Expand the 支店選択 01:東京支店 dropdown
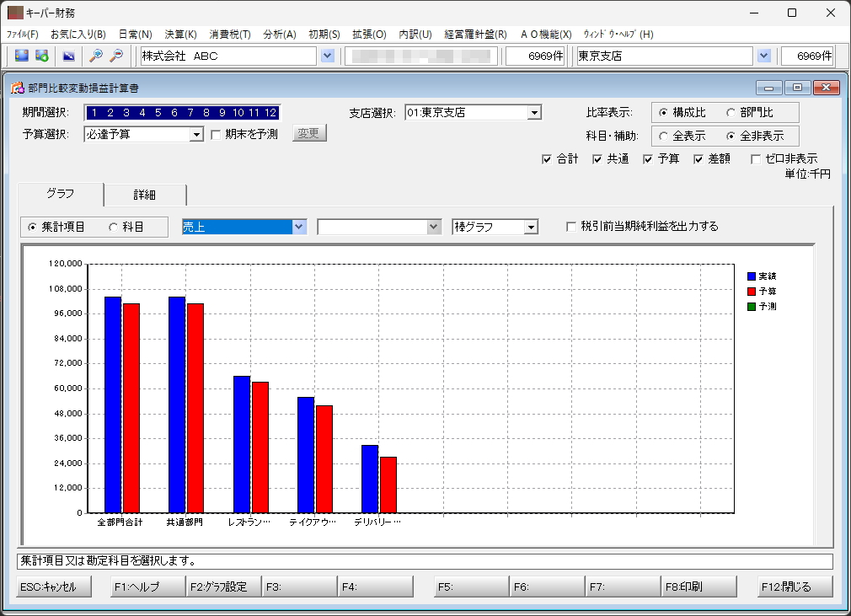 [534, 113]
